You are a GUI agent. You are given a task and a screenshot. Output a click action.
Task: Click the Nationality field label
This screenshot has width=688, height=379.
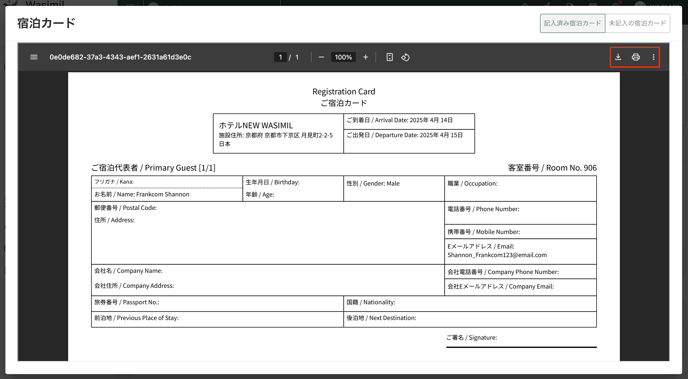tap(371, 302)
